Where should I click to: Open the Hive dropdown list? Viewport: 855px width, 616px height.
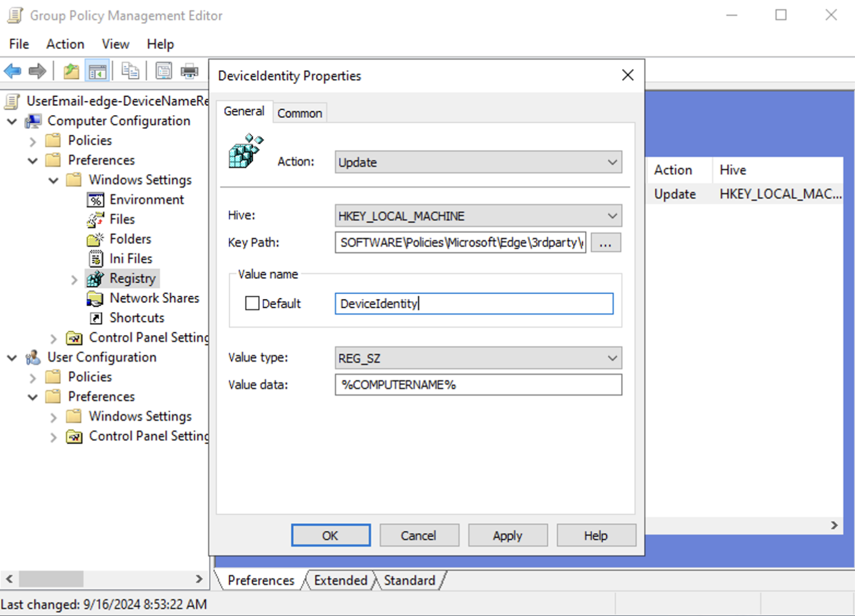click(478, 216)
